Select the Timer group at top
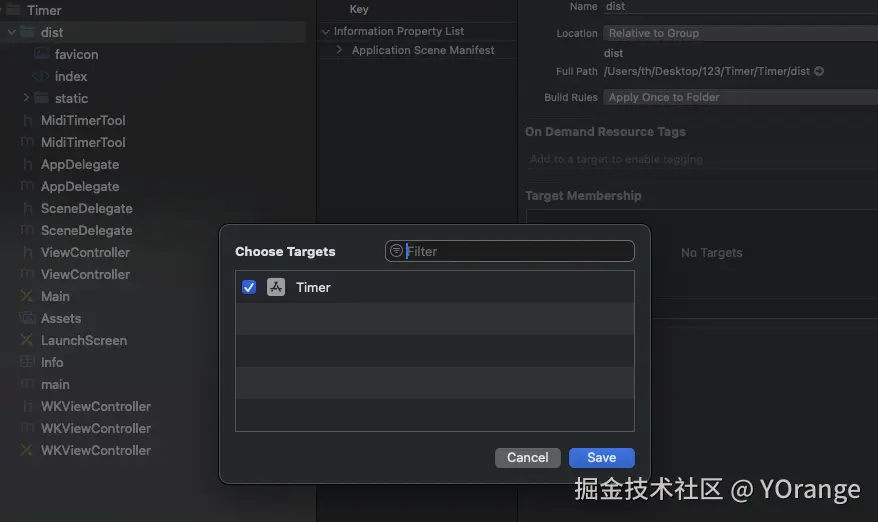The height and width of the screenshot is (522, 878). coord(44,10)
